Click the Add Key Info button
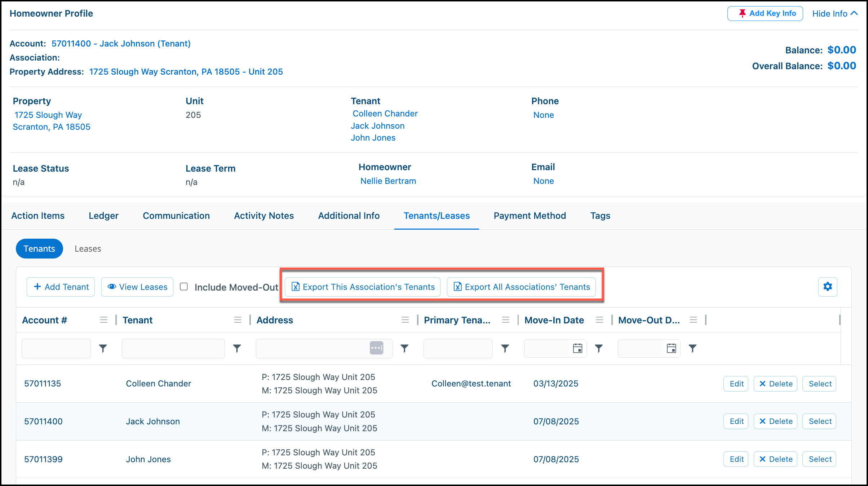 point(765,13)
